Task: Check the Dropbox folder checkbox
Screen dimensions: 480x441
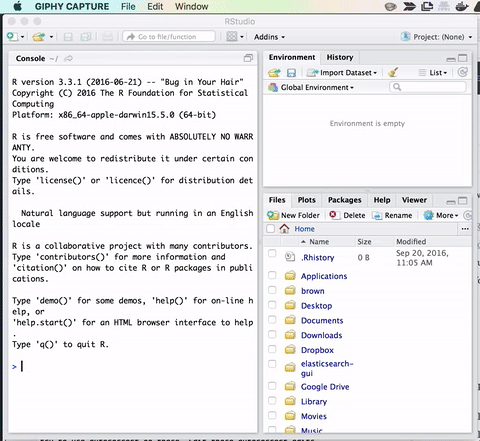Action: 272,349
